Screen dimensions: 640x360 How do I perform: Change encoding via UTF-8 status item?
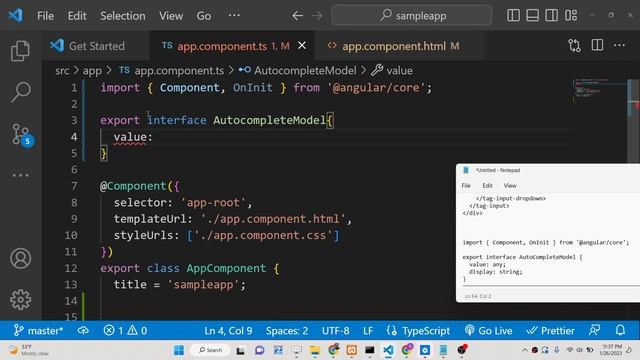[336, 331]
